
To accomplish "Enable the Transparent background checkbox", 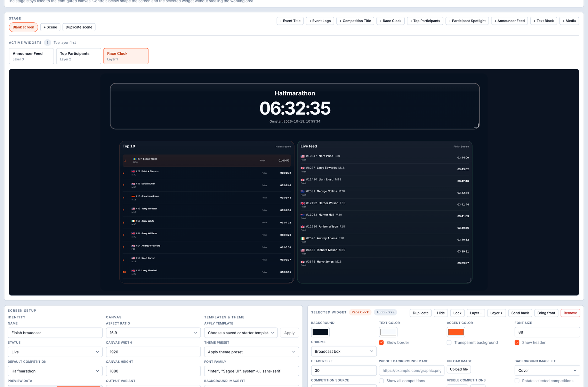I will (x=449, y=343).
